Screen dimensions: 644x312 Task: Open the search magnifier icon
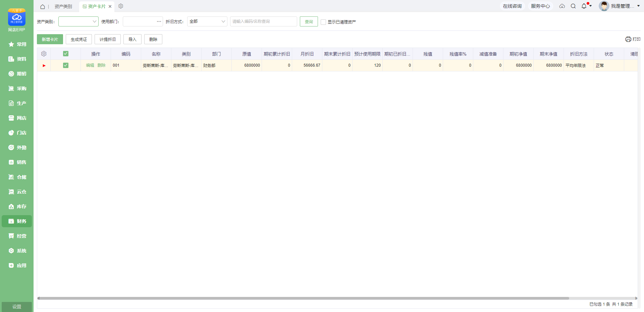coord(573,6)
